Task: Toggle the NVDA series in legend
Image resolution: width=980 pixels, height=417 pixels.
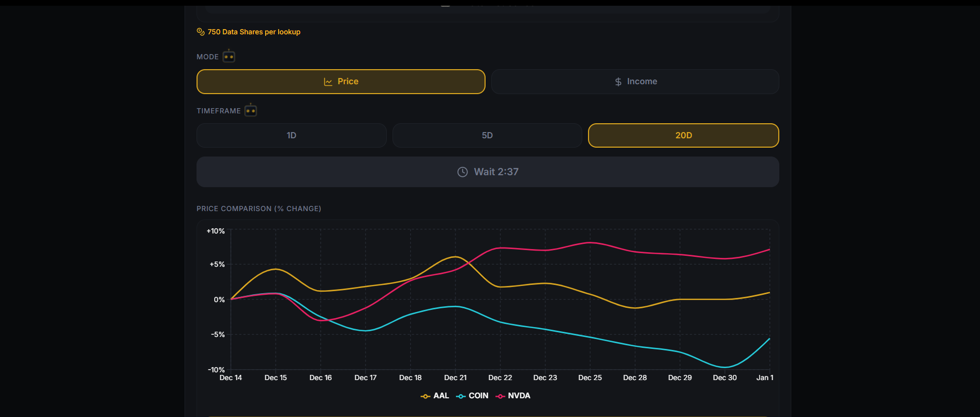Action: (518, 396)
